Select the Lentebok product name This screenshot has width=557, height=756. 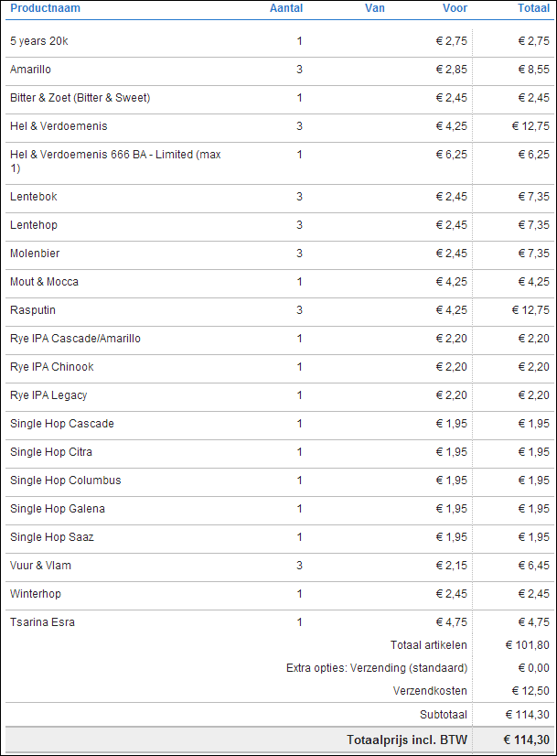point(34,197)
